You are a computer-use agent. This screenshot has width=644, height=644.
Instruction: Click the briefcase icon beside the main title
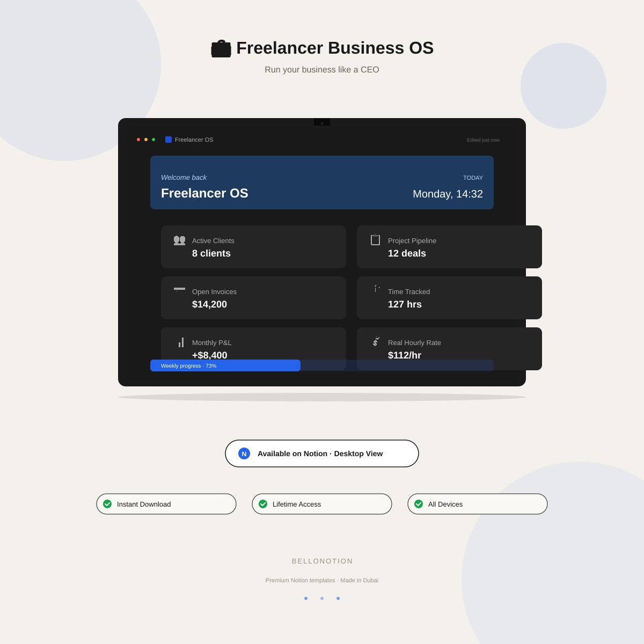click(221, 48)
